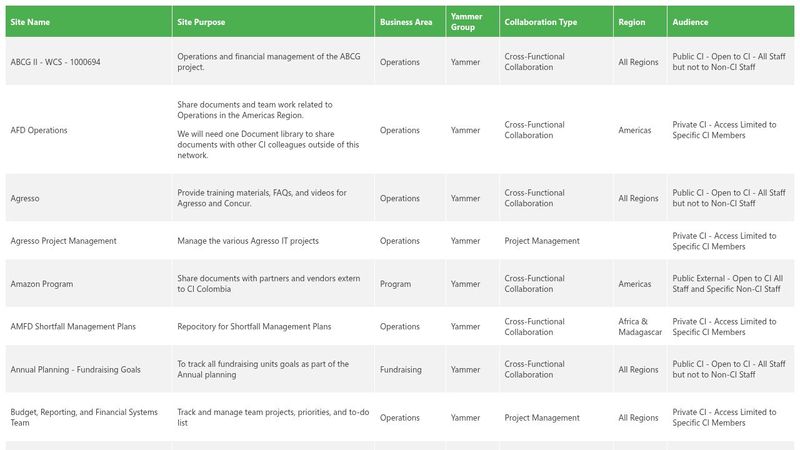
Task: Open the Amazon Program site
Action: (x=41, y=284)
